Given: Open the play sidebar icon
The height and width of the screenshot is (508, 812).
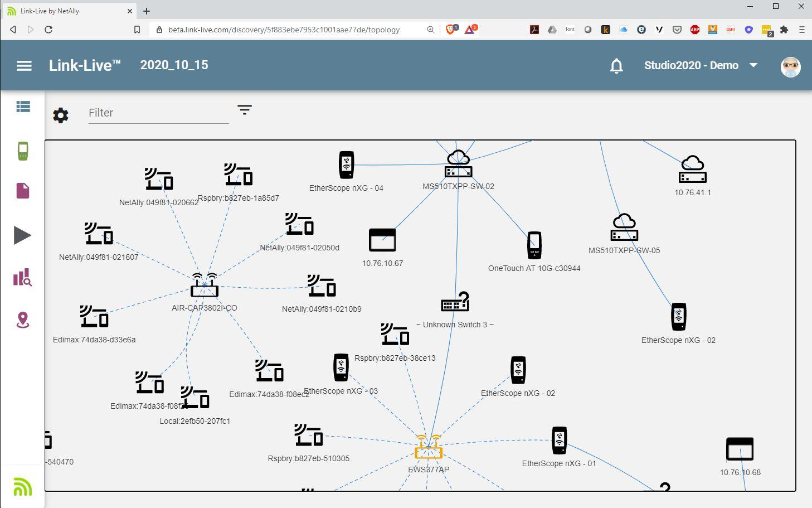Looking at the screenshot, I should [x=22, y=235].
